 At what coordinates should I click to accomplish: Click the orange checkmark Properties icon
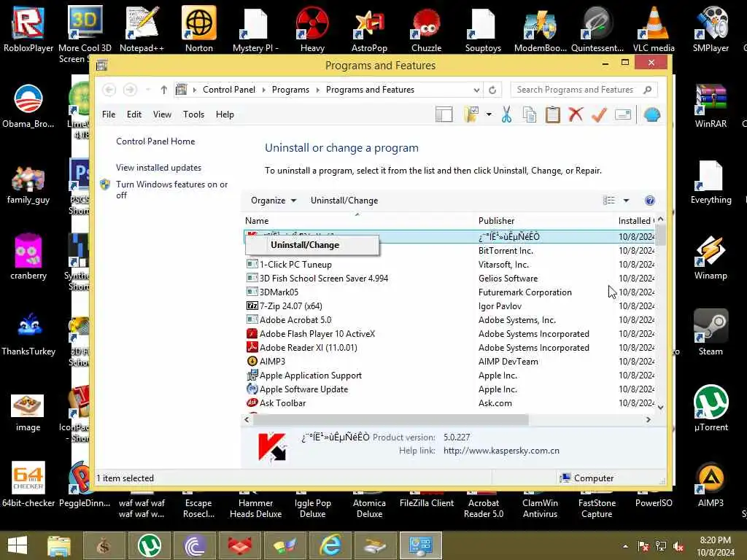pyautogui.click(x=599, y=114)
